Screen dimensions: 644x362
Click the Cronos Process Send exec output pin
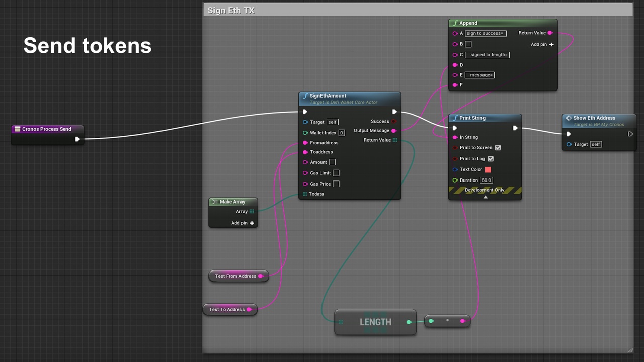(77, 139)
